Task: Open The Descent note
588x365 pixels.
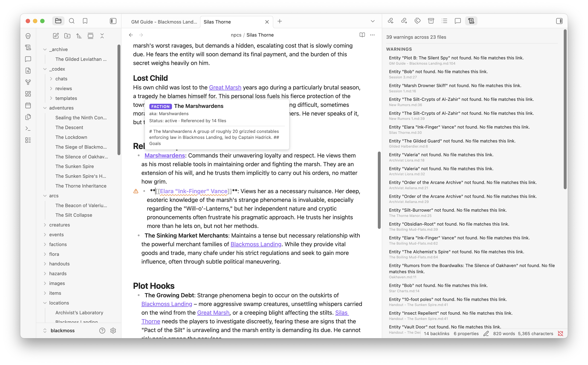Action: (69, 127)
